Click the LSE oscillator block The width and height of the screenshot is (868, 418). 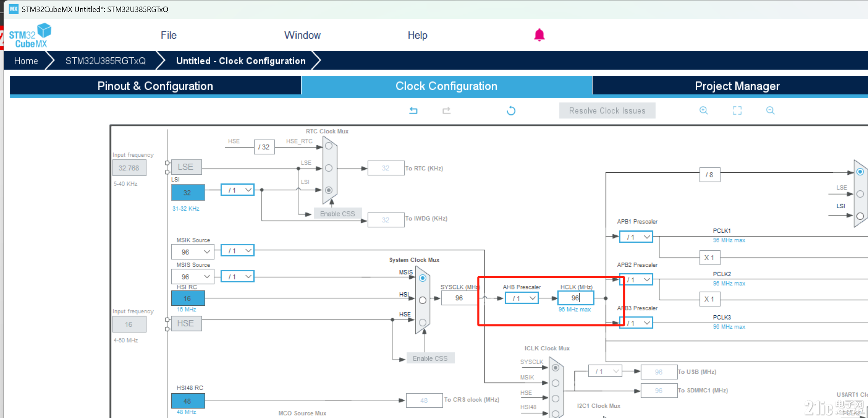[186, 167]
